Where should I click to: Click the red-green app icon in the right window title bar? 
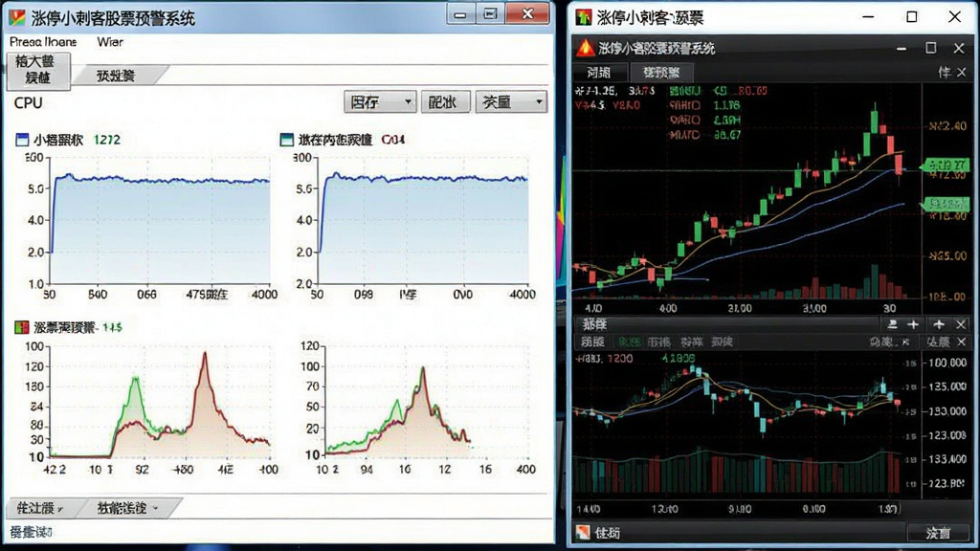[x=584, y=17]
